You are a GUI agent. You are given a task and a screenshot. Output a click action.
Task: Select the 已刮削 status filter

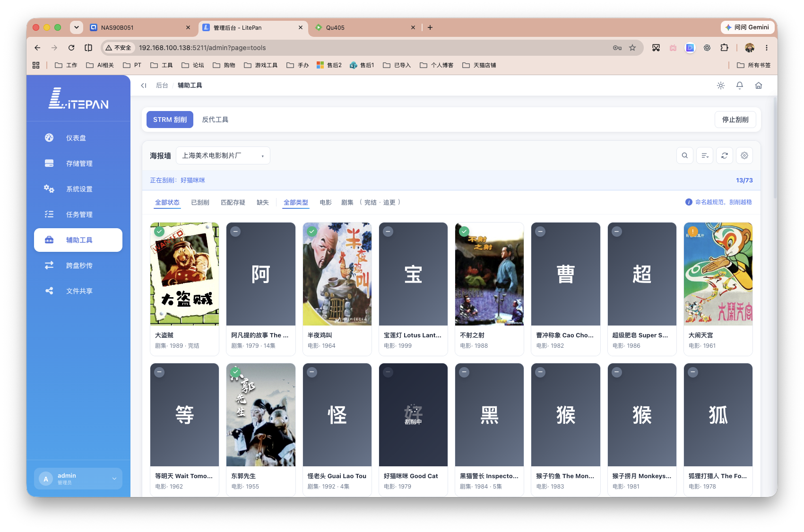(200, 202)
